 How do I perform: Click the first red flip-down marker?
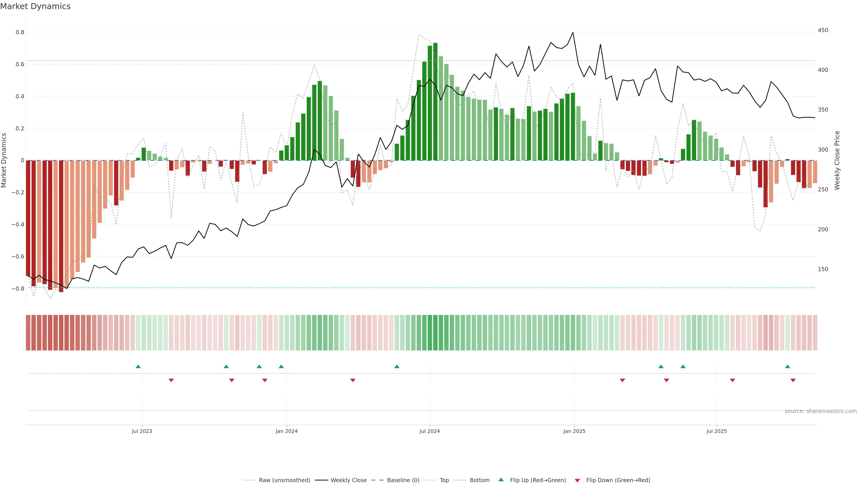(x=171, y=380)
